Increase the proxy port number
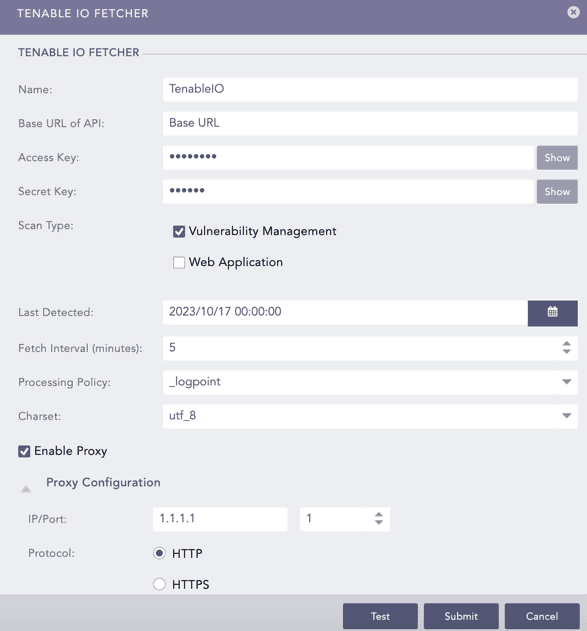587x631 pixels. [x=379, y=514]
